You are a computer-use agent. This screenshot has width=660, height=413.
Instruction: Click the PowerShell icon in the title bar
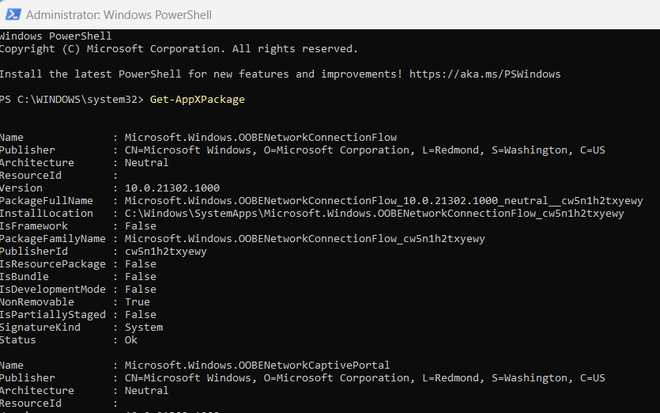click(11, 15)
